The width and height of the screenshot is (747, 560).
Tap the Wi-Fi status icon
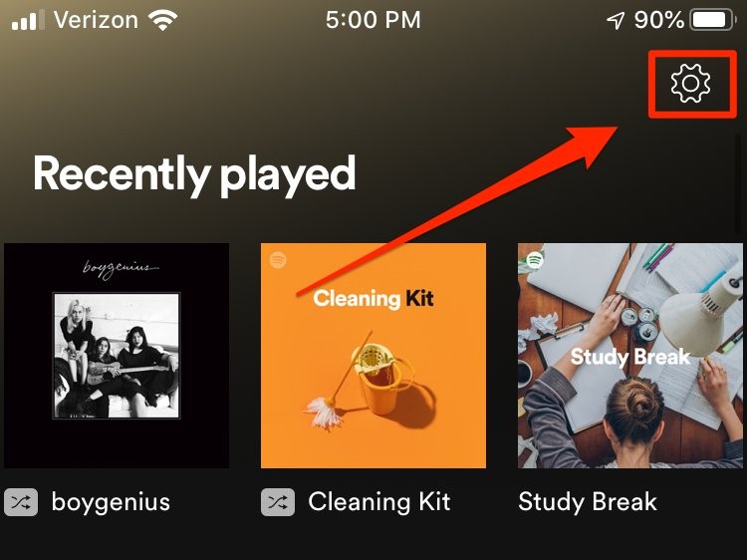tap(163, 20)
